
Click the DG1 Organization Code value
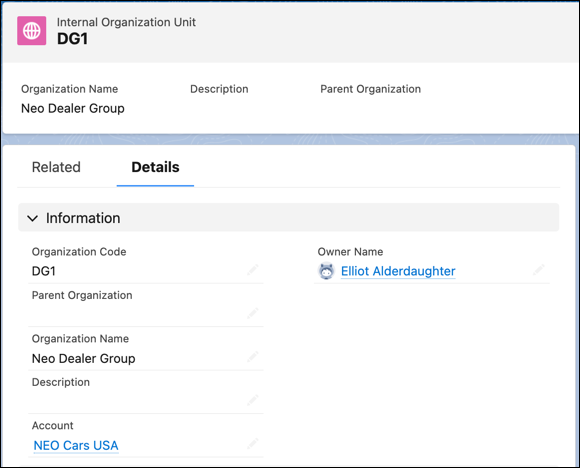pos(44,271)
